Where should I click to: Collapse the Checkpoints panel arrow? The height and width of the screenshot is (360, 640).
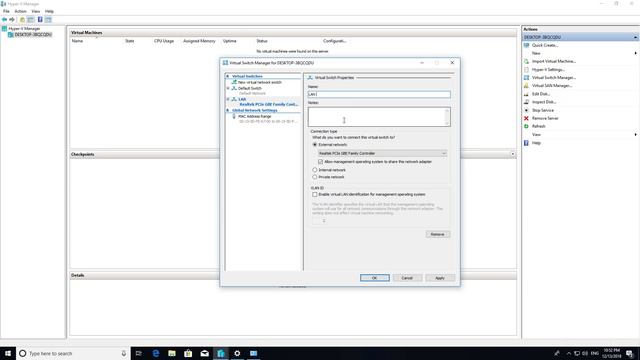tap(513, 154)
